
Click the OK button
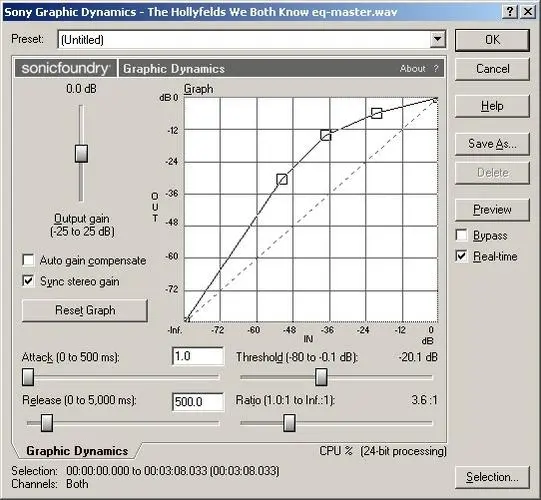492,40
